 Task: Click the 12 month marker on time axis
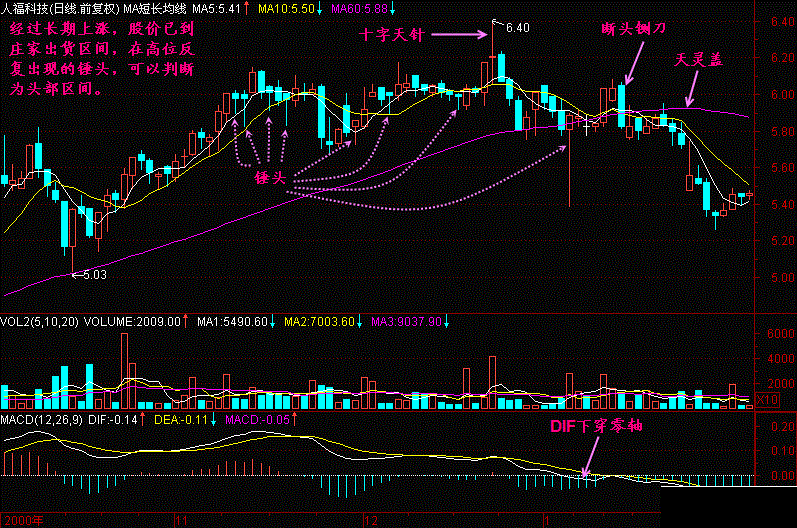tap(371, 521)
